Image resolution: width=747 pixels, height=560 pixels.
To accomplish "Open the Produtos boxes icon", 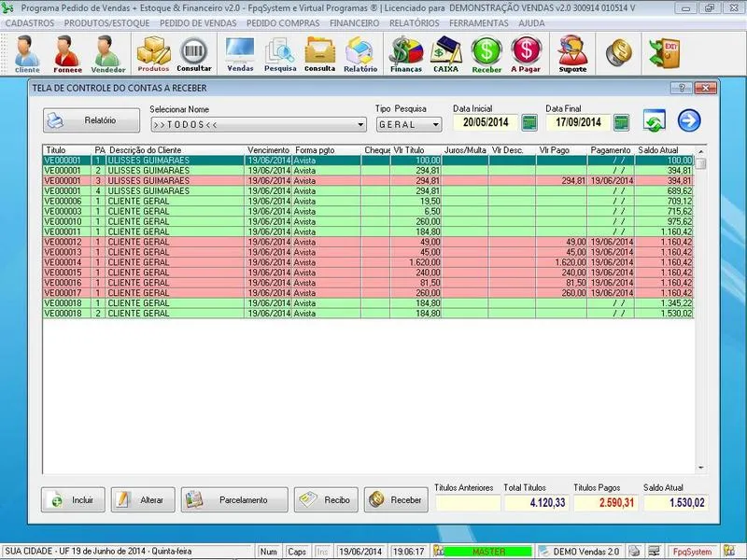I will pos(153,54).
